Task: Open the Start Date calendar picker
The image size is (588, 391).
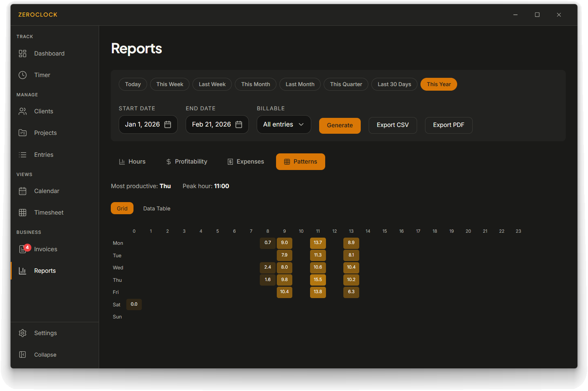Action: pos(168,125)
